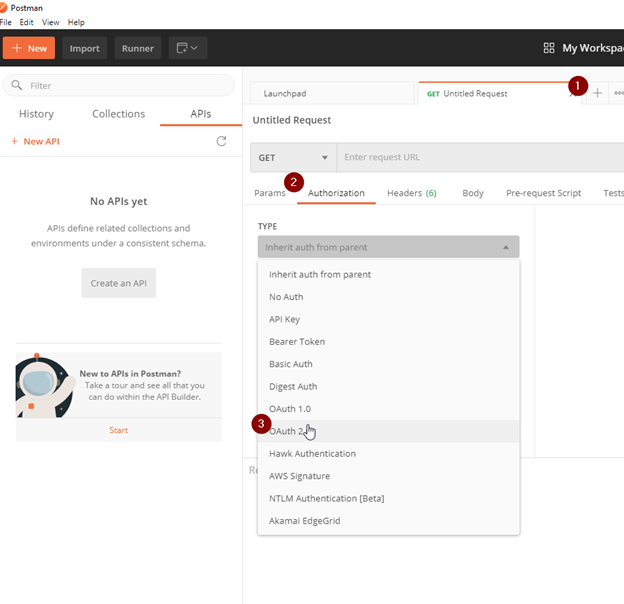
Task: Select the Untitled Request tab
Action: tap(493, 94)
